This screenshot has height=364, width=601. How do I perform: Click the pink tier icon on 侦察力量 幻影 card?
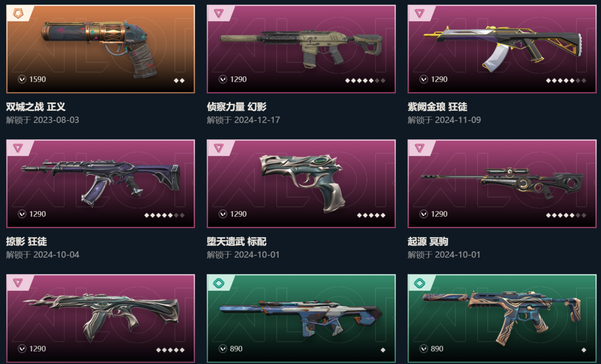[x=219, y=13]
